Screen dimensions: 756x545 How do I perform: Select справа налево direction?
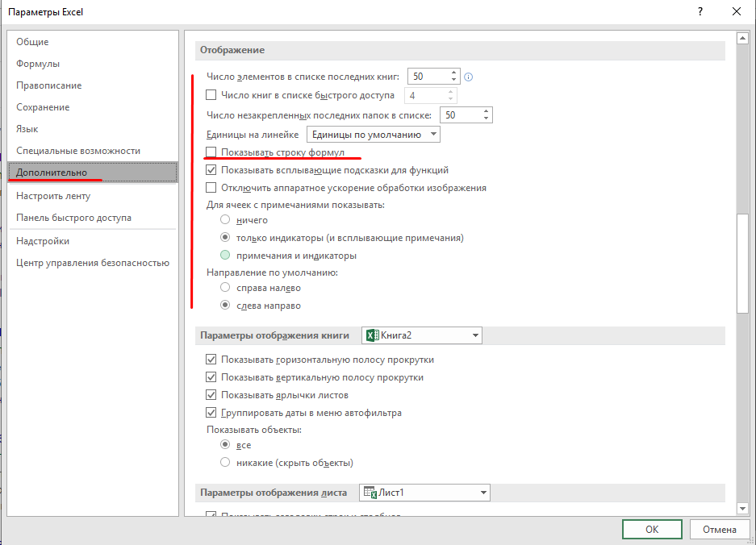tap(225, 288)
